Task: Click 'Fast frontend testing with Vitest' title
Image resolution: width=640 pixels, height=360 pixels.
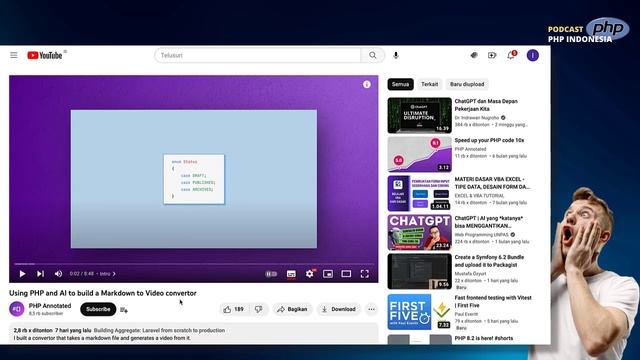Action: click(493, 301)
